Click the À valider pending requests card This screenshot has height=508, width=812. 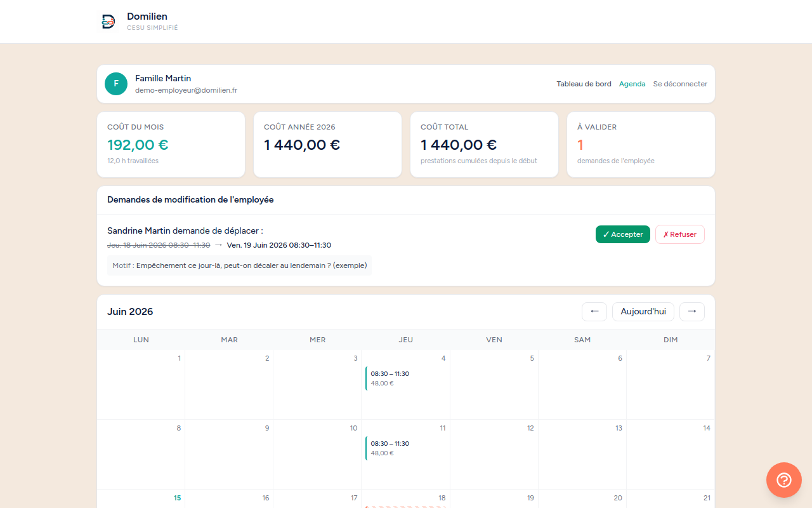tap(641, 145)
